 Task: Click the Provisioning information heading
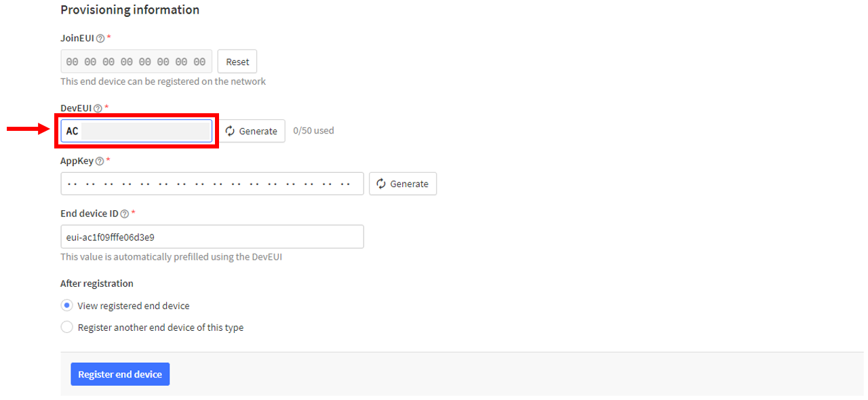[130, 9]
